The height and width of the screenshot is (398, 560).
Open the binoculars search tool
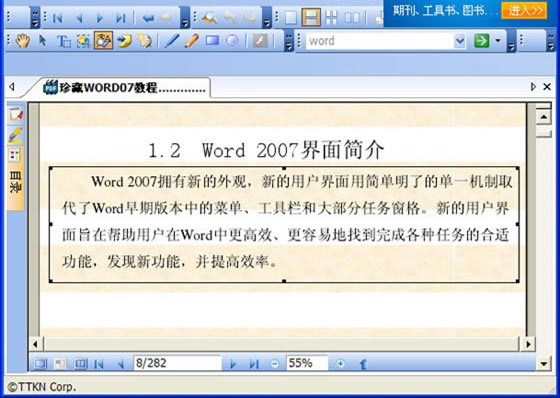click(x=209, y=18)
